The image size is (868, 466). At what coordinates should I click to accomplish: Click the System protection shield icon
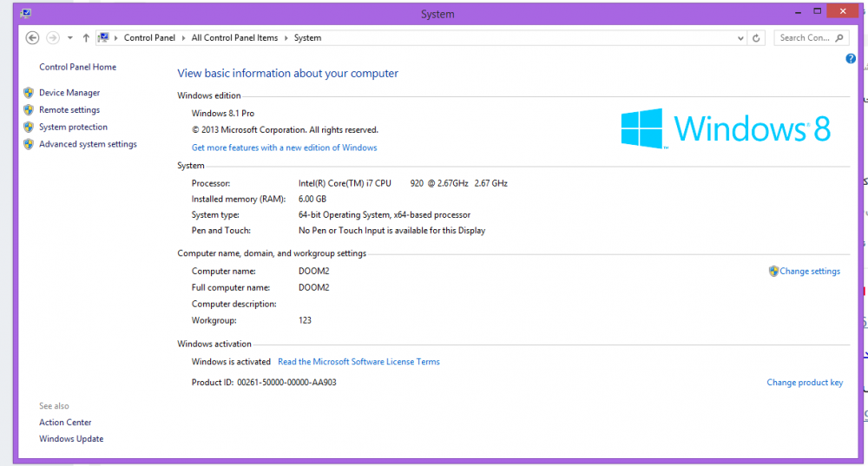(29, 128)
